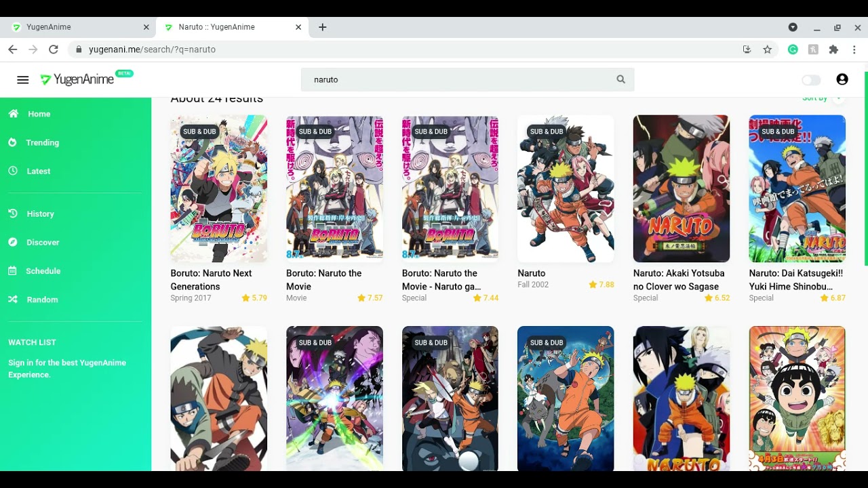Click the History icon in sidebar

click(x=13, y=213)
